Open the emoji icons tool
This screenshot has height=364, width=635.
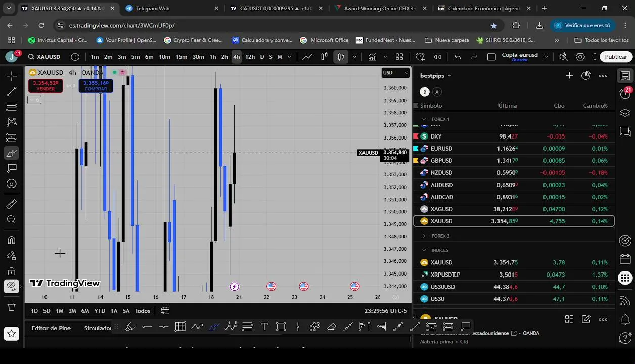pos(11,184)
